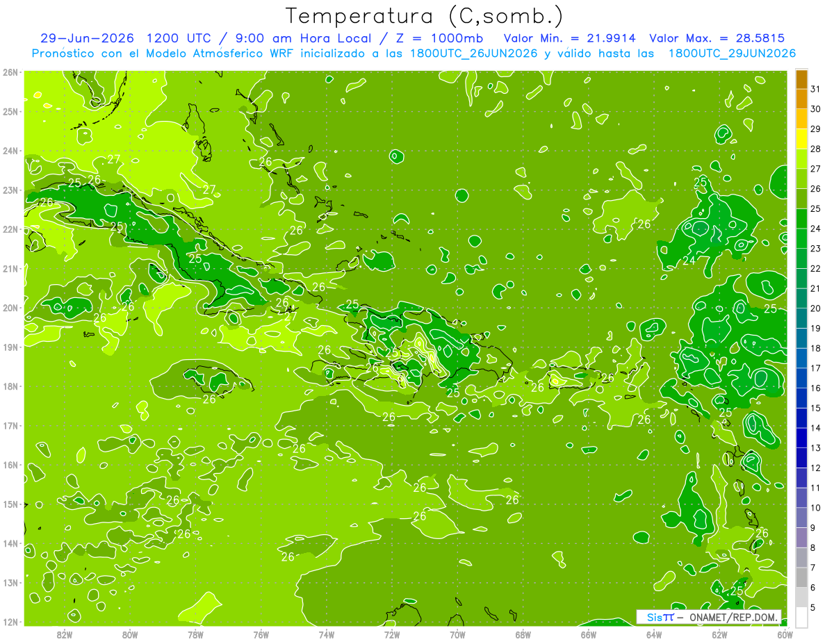The height and width of the screenshot is (644, 834).
Task: Click the colorbar legend value 12
Action: click(x=815, y=468)
